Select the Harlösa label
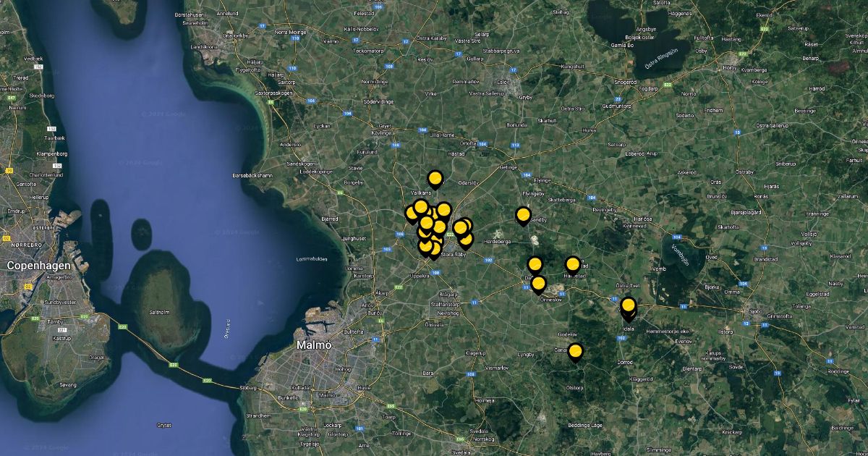 [643, 219]
